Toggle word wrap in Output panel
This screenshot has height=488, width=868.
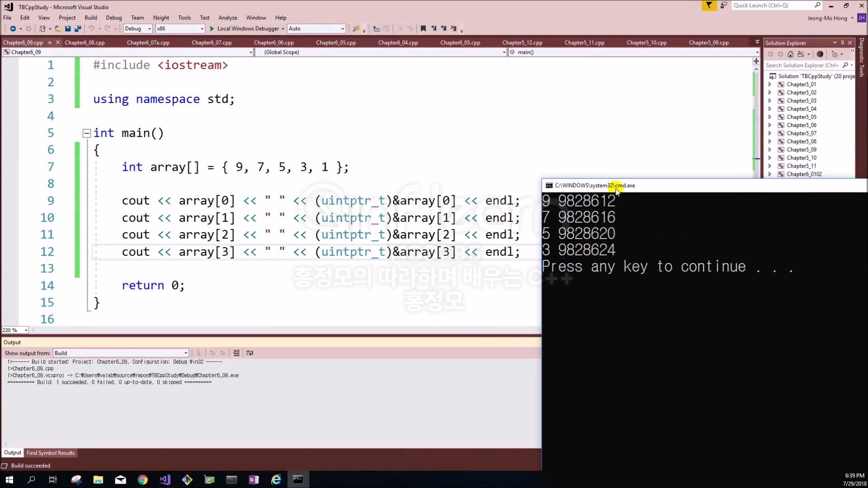(250, 353)
